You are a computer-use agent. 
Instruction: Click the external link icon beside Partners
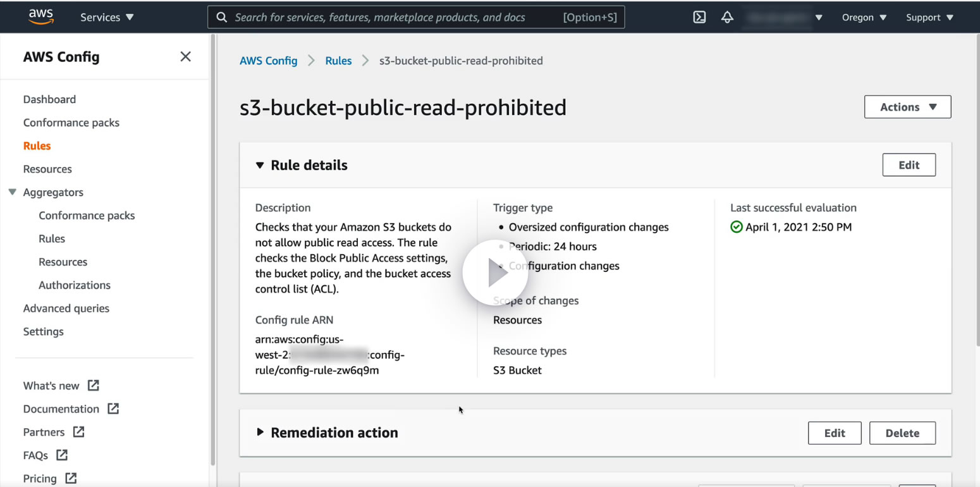78,432
